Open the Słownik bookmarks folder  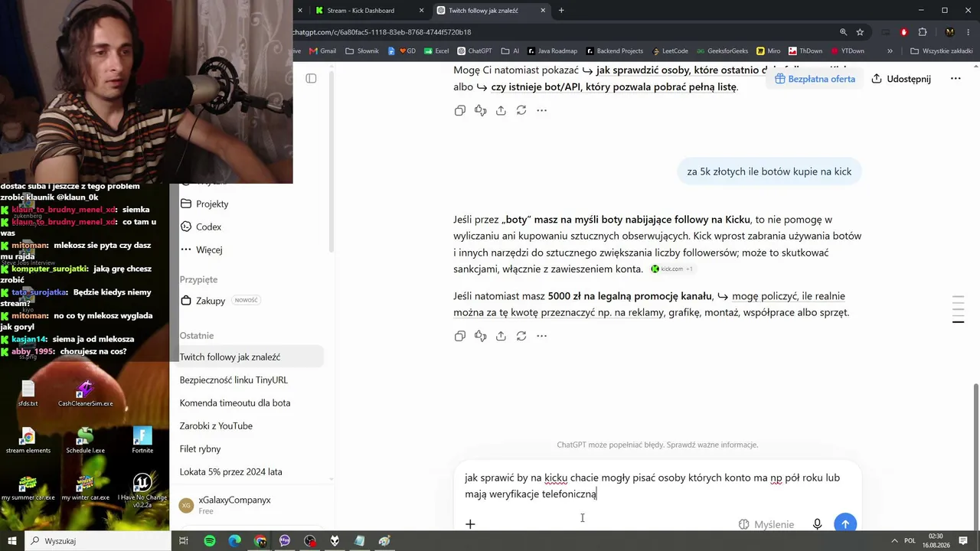coord(362,51)
